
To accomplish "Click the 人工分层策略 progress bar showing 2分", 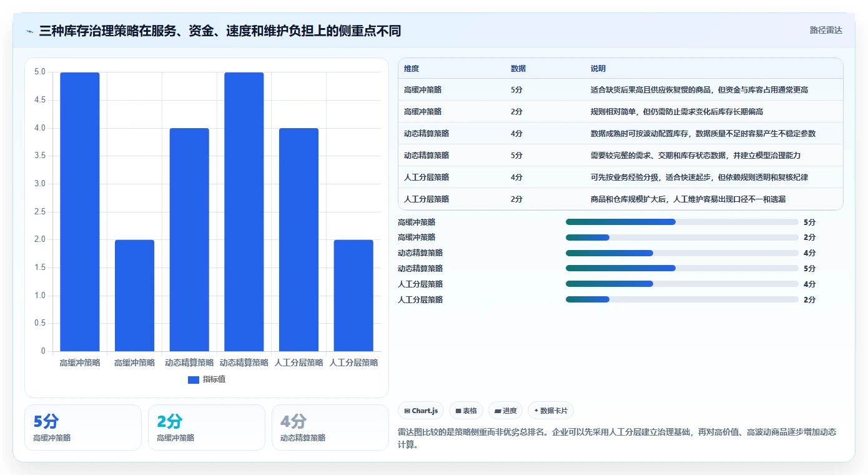I will coord(682,299).
